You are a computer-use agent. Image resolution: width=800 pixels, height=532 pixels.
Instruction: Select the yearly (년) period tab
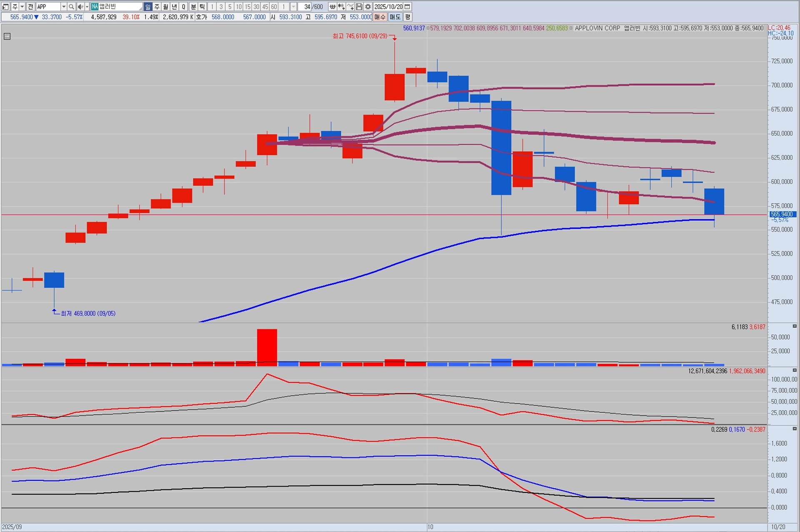coord(174,7)
